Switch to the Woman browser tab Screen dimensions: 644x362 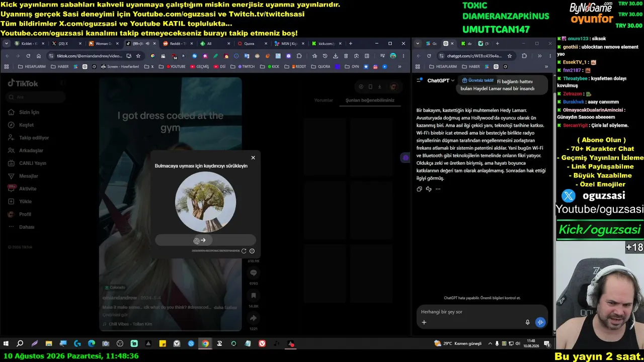(x=104, y=44)
